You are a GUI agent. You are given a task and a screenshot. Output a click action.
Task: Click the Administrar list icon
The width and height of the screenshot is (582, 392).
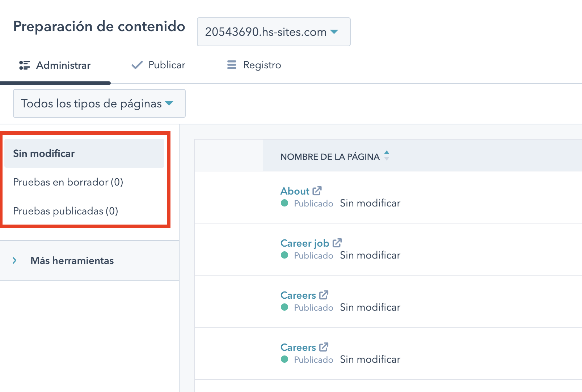pyautogui.click(x=24, y=65)
